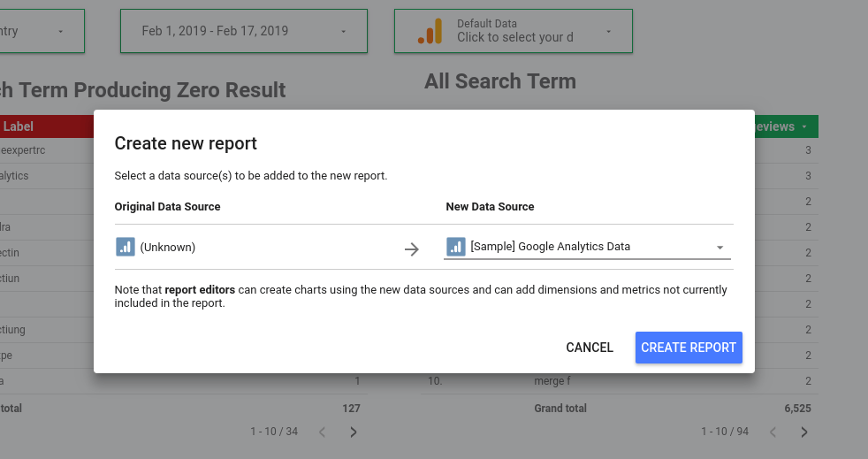Click the arrow between data sources
The height and width of the screenshot is (459, 868).
coord(411,249)
